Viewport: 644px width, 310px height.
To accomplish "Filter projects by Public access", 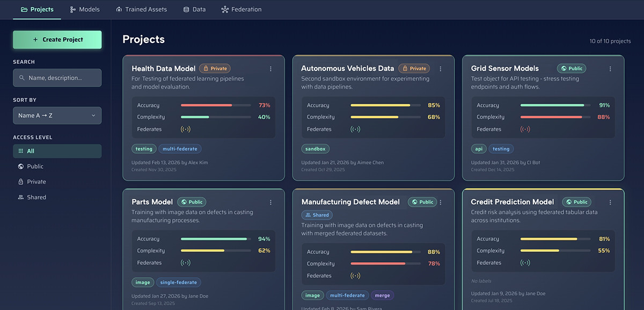I will (x=57, y=167).
